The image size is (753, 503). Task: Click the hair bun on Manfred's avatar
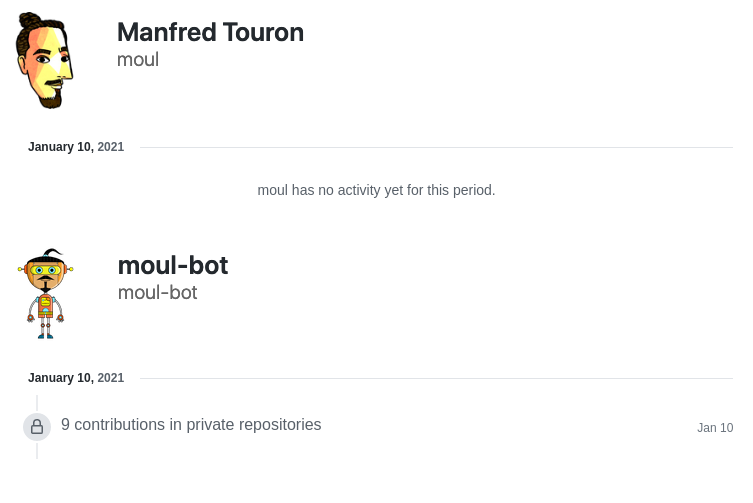pos(30,21)
